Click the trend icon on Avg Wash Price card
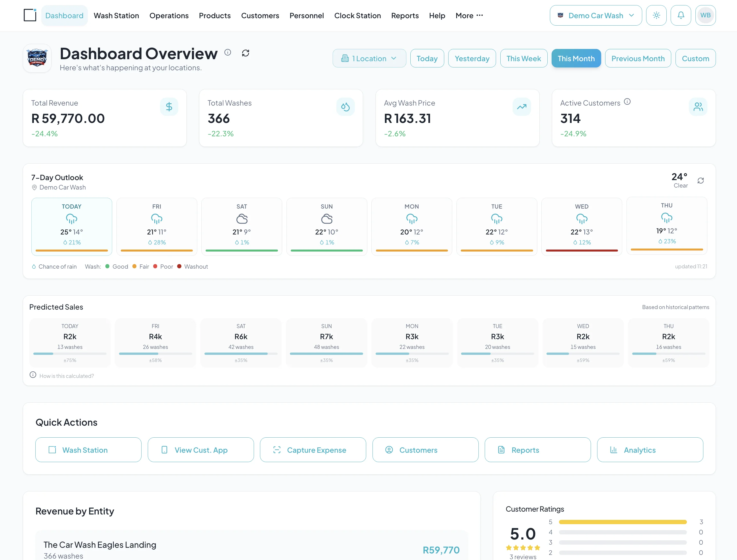The image size is (737, 560). click(522, 107)
